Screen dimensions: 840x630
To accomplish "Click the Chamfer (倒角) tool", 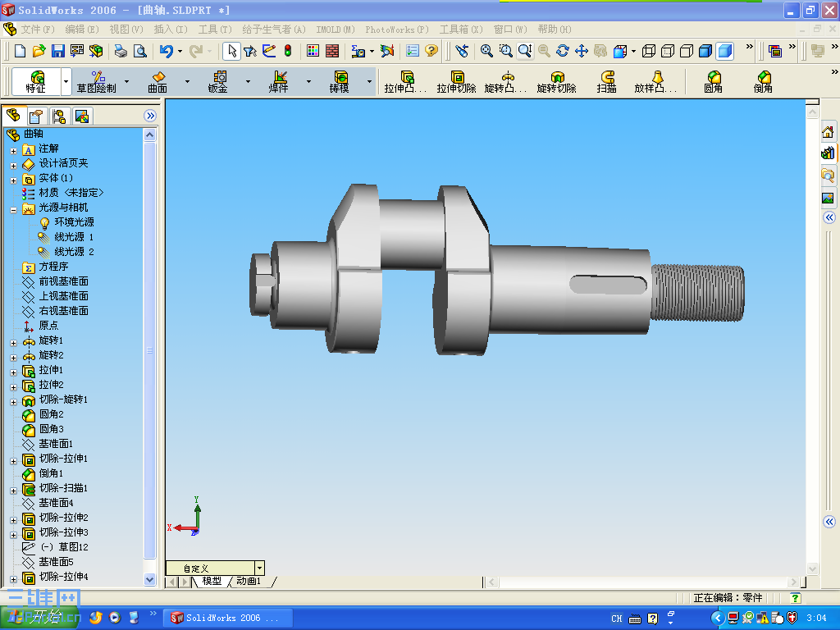I will pyautogui.click(x=763, y=81).
